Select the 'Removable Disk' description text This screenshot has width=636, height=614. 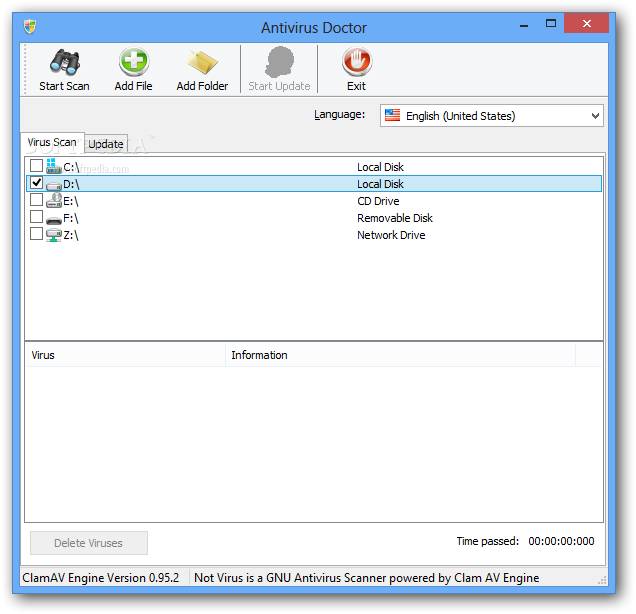click(x=395, y=218)
